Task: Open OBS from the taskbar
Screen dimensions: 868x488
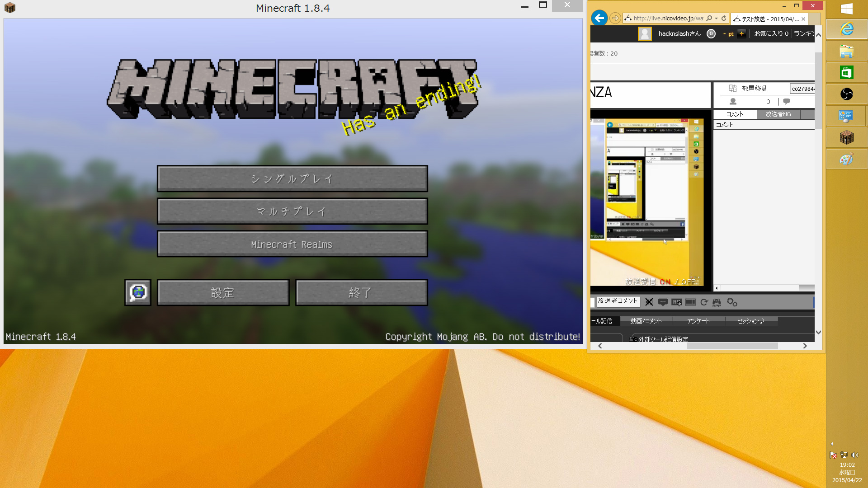Action: (846, 94)
